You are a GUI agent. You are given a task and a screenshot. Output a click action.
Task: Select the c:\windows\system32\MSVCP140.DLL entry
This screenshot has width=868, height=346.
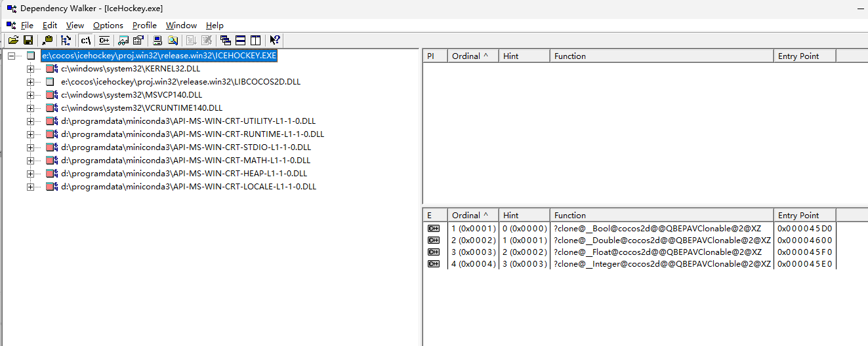point(131,95)
